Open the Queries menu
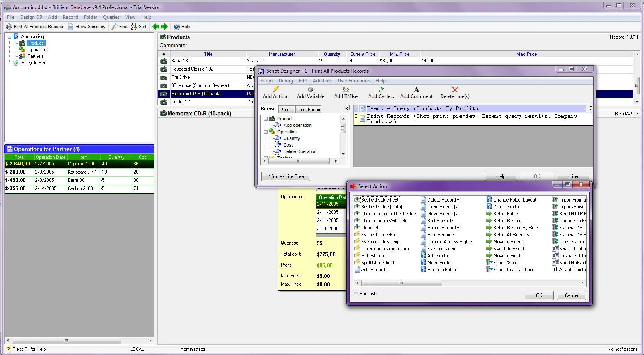This screenshot has height=355, width=644. tap(111, 17)
